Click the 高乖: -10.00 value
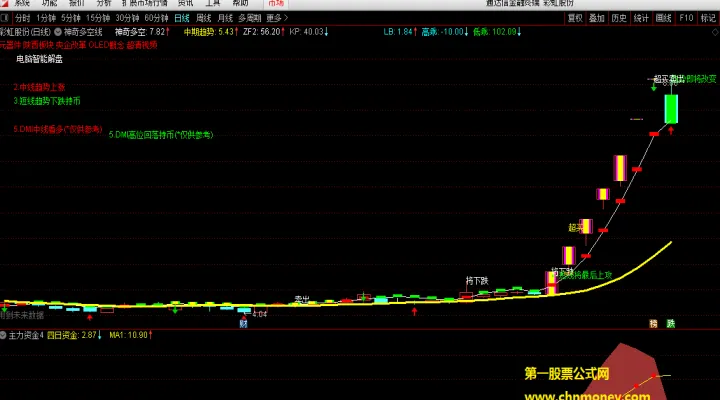This screenshot has width=720, height=400. pyautogui.click(x=445, y=32)
